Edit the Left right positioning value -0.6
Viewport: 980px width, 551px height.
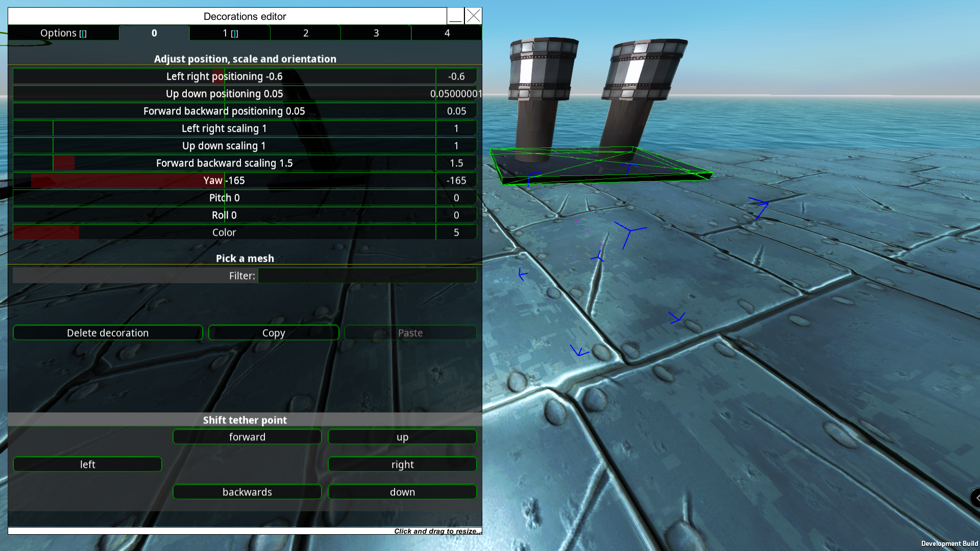point(456,77)
